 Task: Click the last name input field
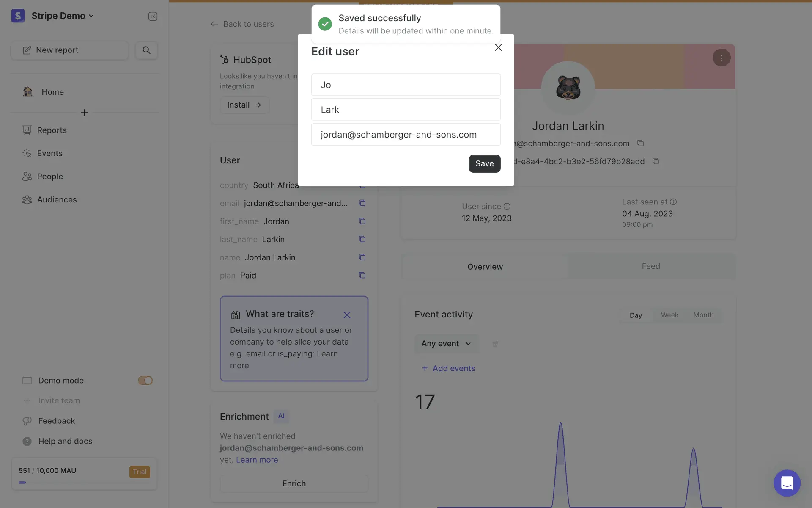(x=406, y=110)
